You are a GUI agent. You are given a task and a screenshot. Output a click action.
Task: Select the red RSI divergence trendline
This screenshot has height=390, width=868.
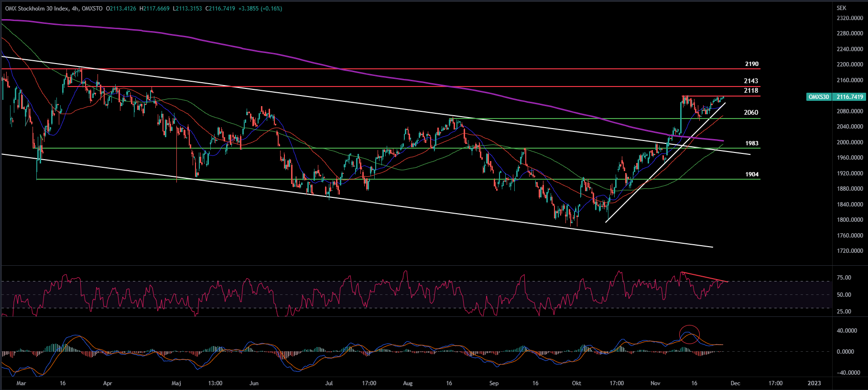click(704, 277)
